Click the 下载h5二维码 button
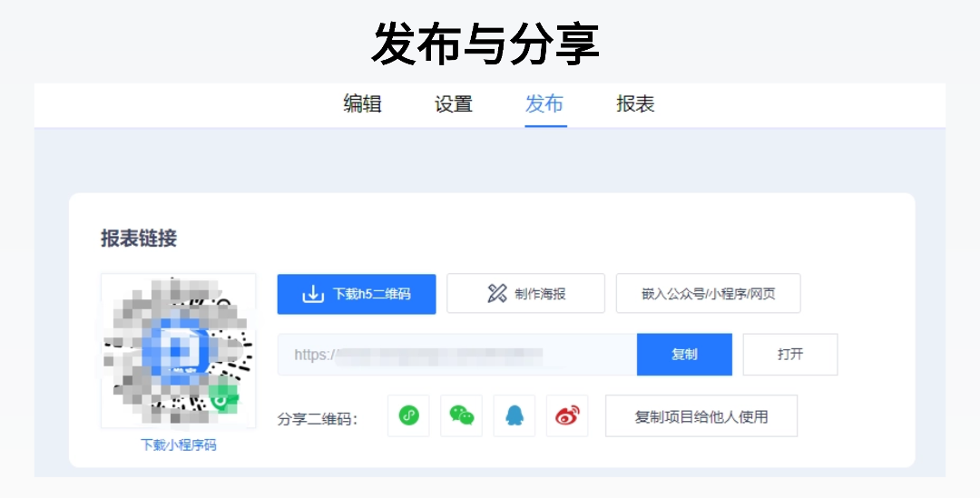 (357, 294)
